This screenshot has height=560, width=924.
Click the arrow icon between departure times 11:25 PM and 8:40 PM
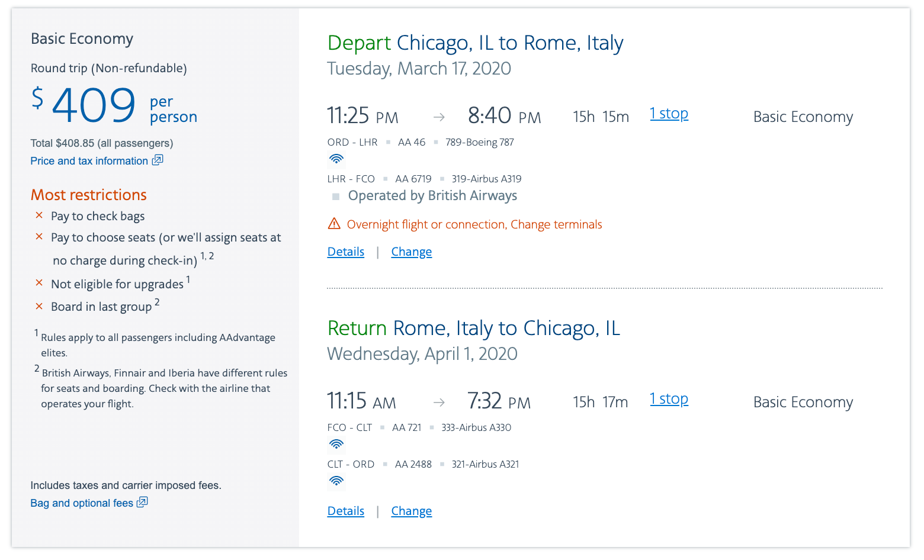pyautogui.click(x=439, y=117)
